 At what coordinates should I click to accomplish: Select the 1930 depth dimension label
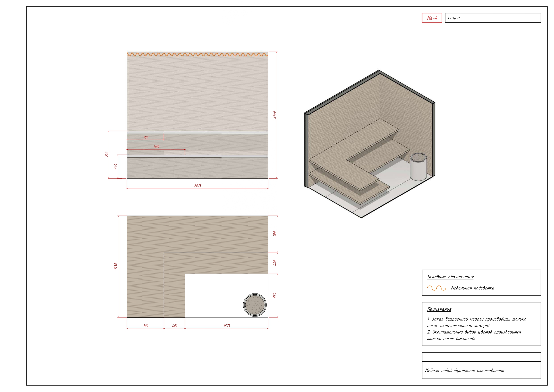[x=116, y=266]
